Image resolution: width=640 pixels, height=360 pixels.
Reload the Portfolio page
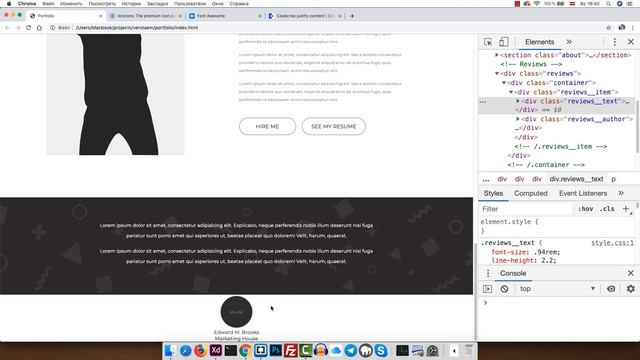[29, 28]
